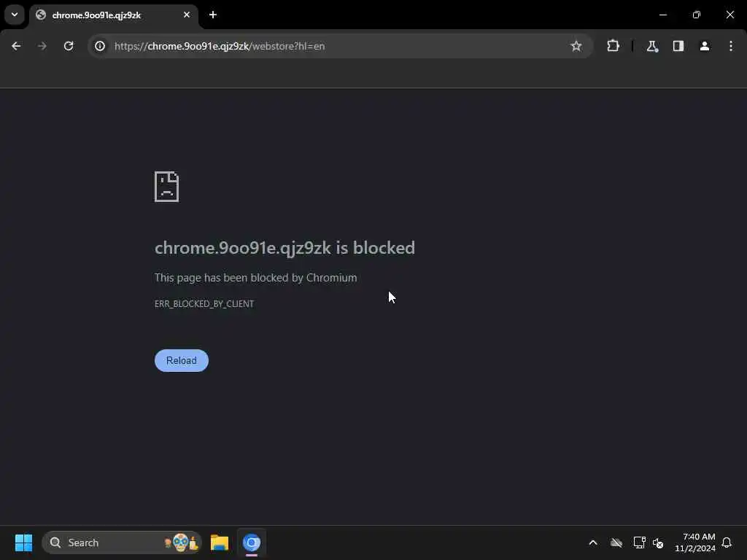Screen dimensions: 747x560
Task: Open the notifications bell icon
Action: (x=727, y=542)
